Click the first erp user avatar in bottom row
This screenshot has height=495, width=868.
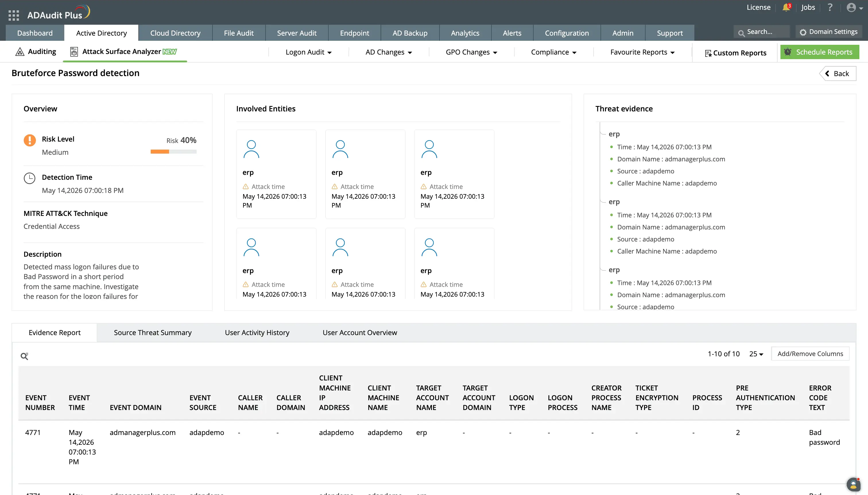(251, 247)
